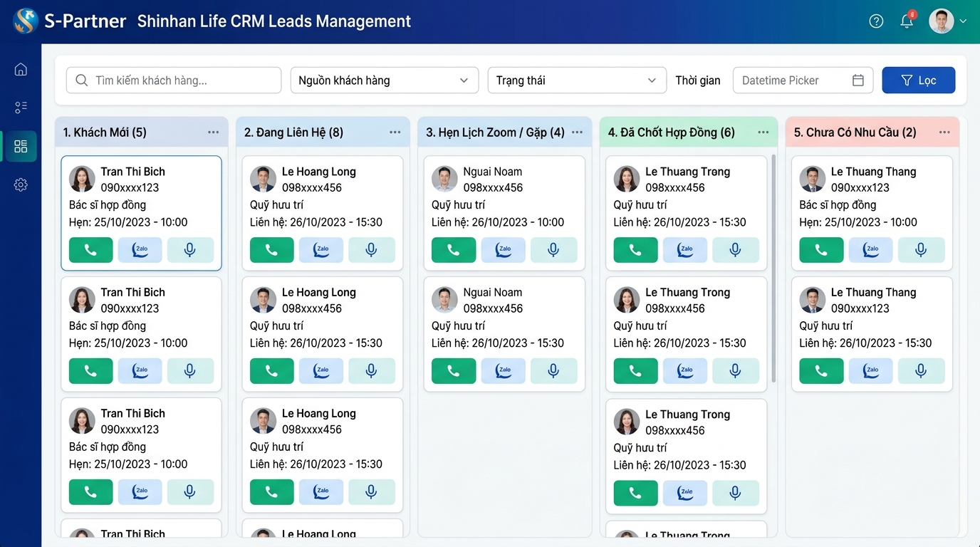Click Le Thuang Thang's avatar on Quỹ hưu trí card

pyautogui.click(x=812, y=300)
